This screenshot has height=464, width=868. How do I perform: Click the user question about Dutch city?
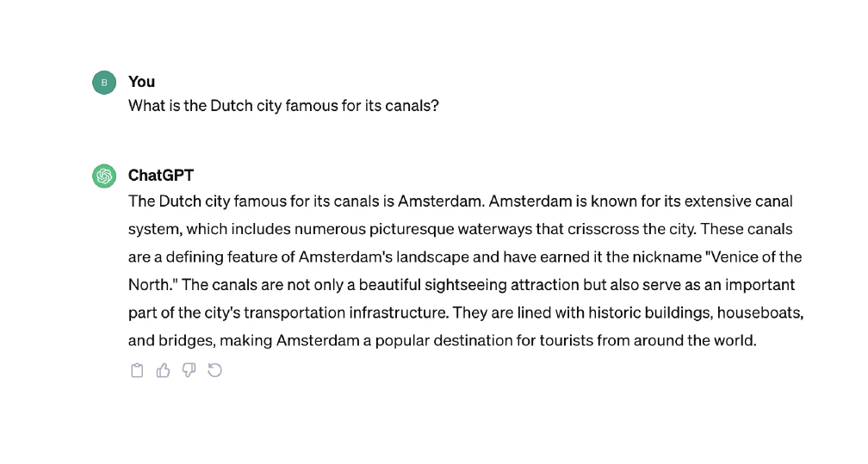(x=283, y=107)
